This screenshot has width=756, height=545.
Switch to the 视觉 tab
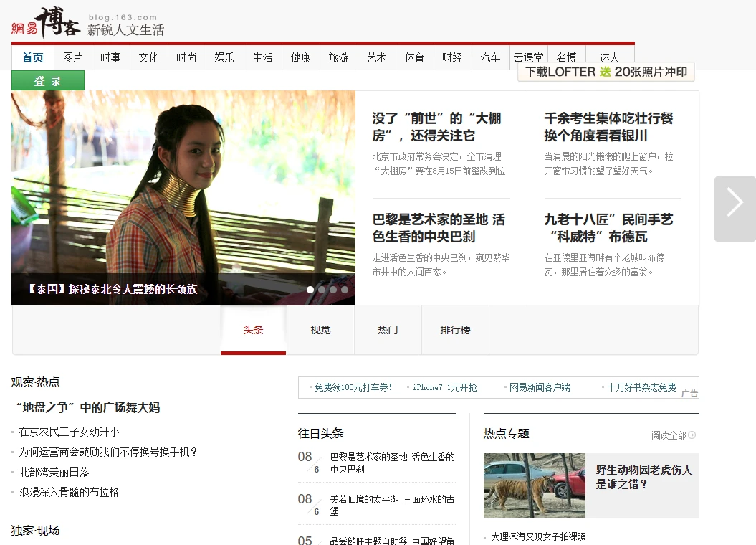point(320,330)
